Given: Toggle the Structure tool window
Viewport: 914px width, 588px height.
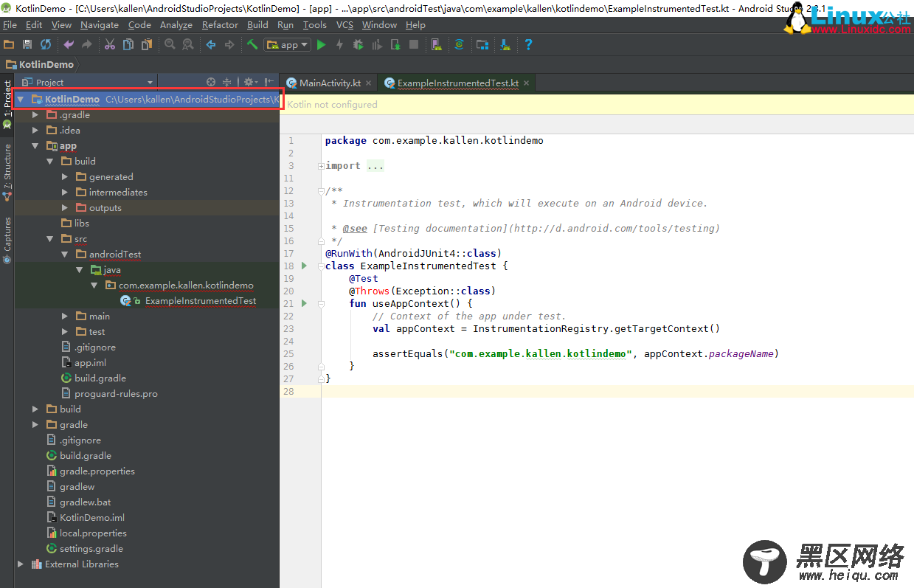Looking at the screenshot, I should [7, 171].
